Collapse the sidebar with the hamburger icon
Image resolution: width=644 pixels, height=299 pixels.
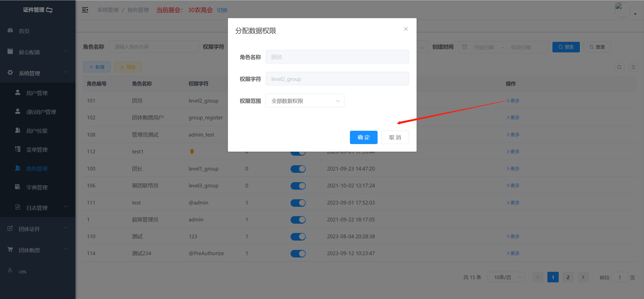click(x=85, y=10)
